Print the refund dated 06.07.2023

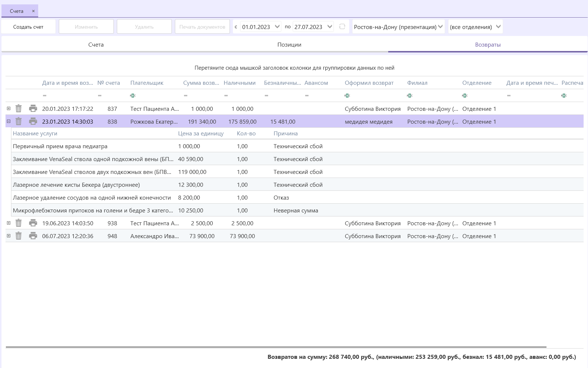point(33,236)
